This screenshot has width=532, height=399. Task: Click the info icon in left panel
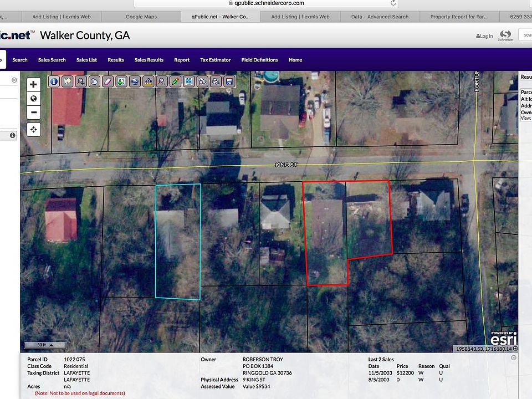tap(13, 135)
